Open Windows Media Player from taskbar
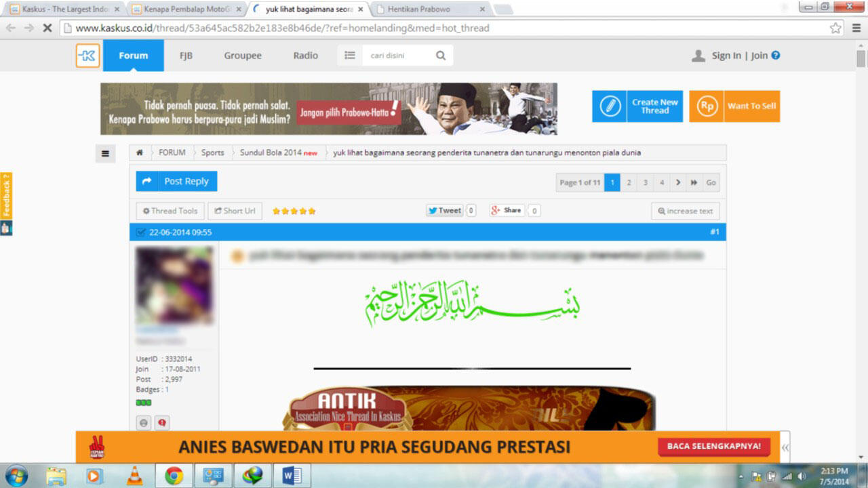Screen dimensions: 868x488 95,476
